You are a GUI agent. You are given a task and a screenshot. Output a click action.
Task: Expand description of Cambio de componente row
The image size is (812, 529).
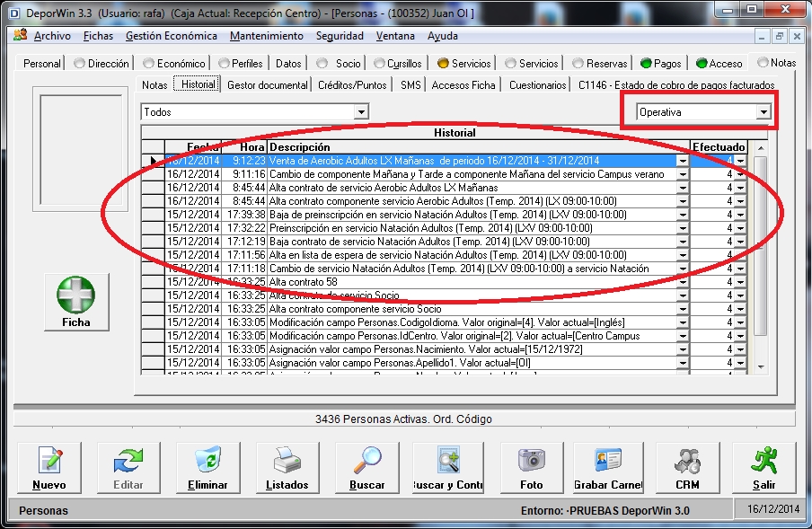(683, 174)
